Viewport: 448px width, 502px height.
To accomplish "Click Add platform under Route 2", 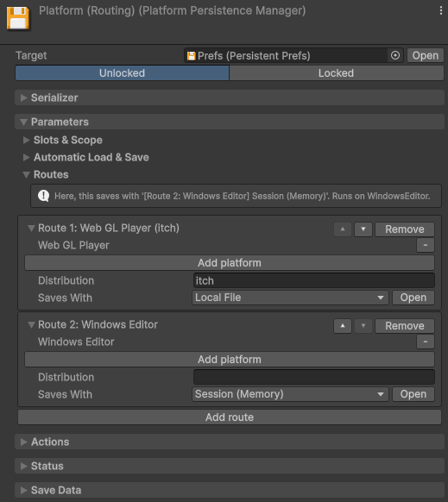I will [230, 360].
